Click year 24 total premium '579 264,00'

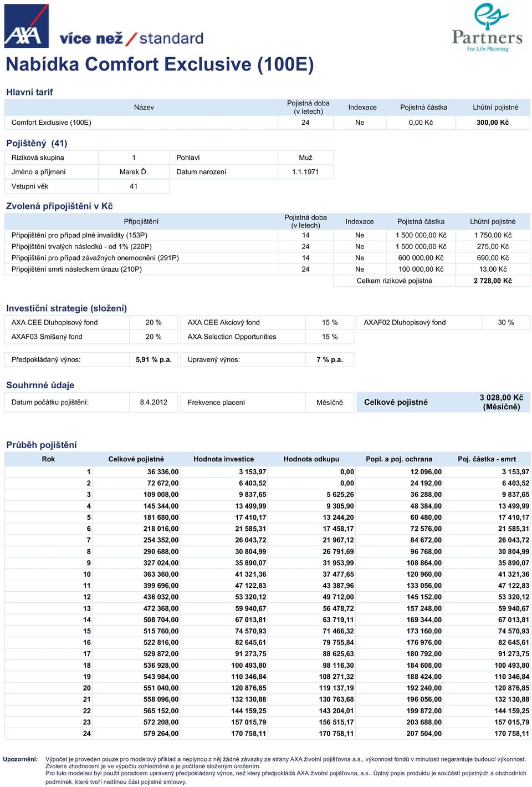[161, 733]
